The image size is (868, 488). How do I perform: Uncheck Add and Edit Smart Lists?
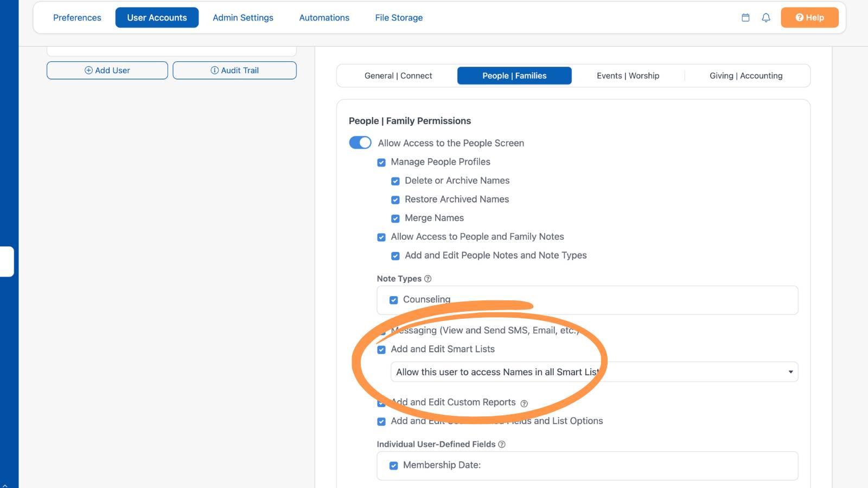click(381, 350)
